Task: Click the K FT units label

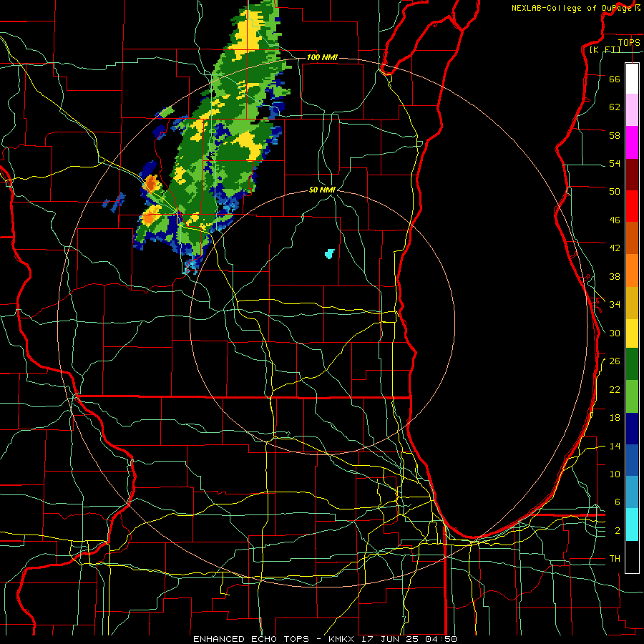Action: [605, 49]
